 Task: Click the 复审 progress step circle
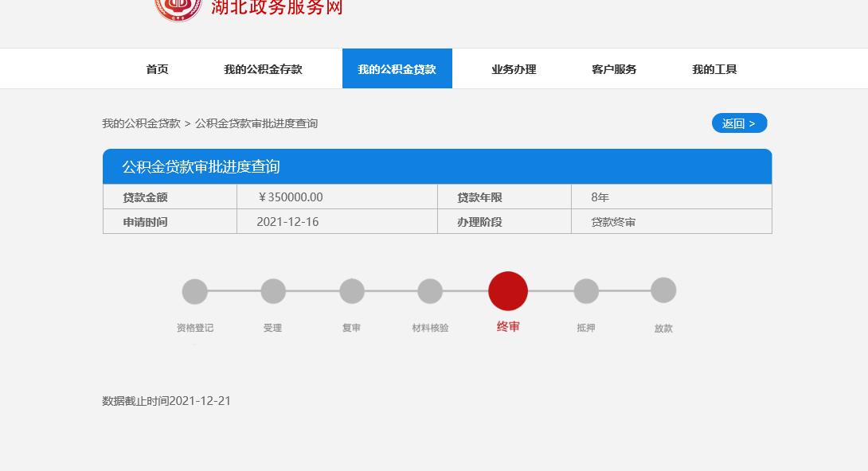click(x=352, y=291)
